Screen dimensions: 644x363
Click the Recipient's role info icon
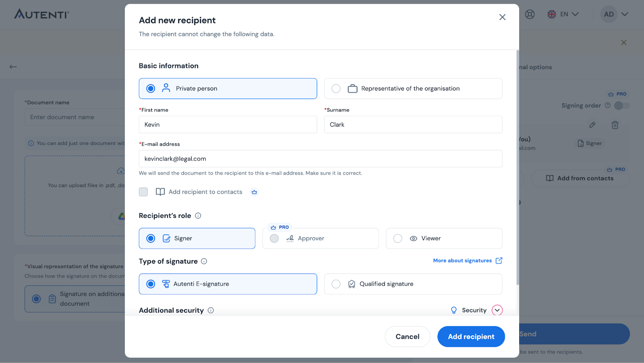(x=198, y=216)
